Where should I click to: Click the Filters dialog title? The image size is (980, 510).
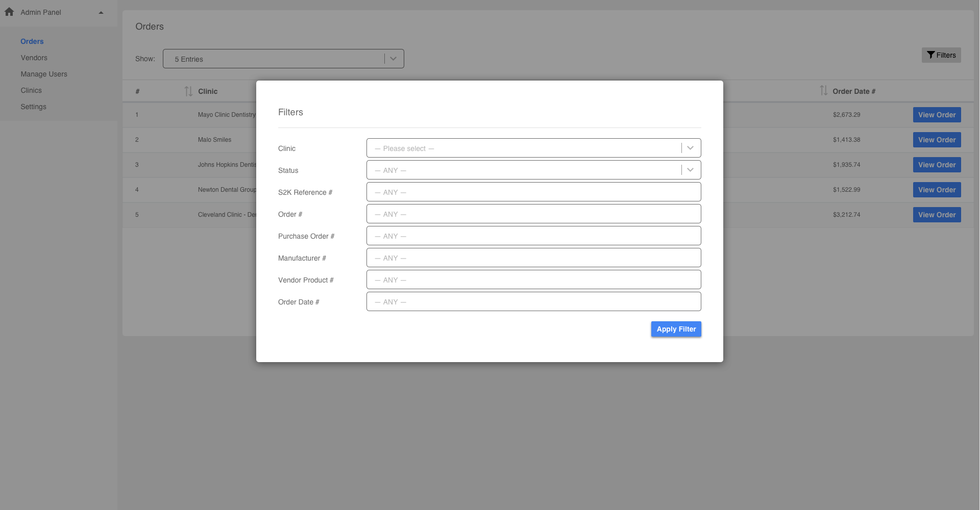(x=290, y=112)
